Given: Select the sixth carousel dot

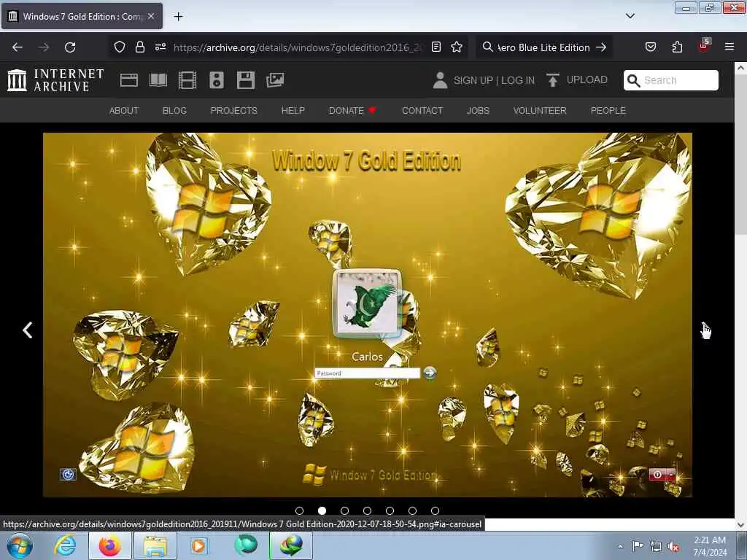Looking at the screenshot, I should point(412,510).
